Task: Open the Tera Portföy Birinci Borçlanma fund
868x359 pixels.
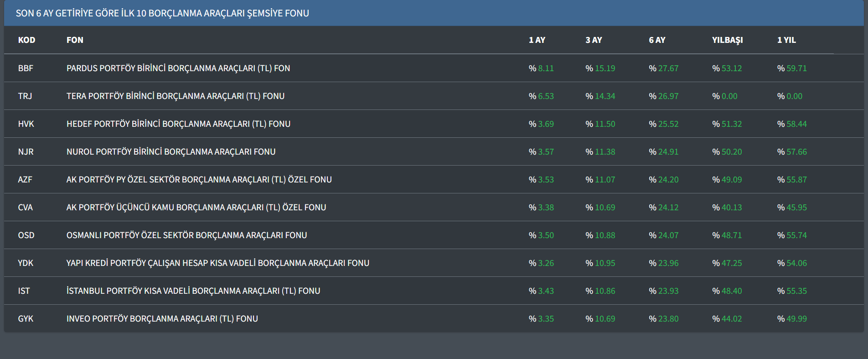Action: point(175,96)
